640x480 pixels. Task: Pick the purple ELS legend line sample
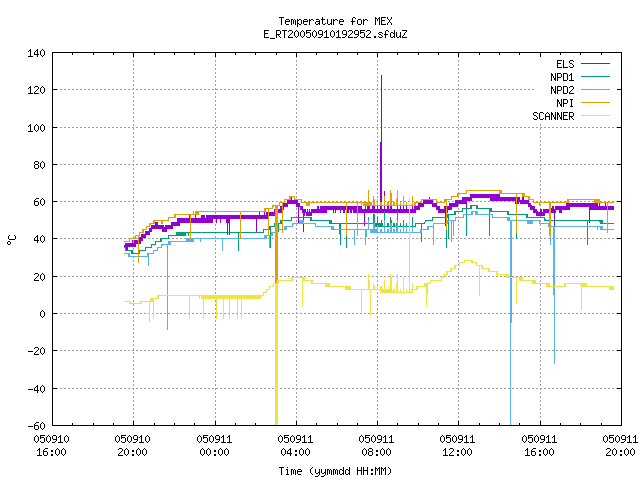click(x=595, y=64)
